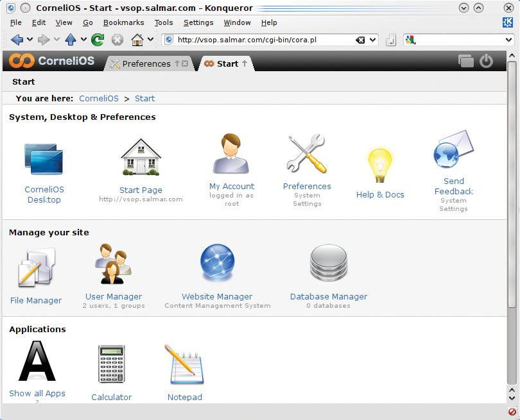Image resolution: width=520 pixels, height=420 pixels.
Task: Close the Preferences tab with its x icon
Action: coord(185,63)
